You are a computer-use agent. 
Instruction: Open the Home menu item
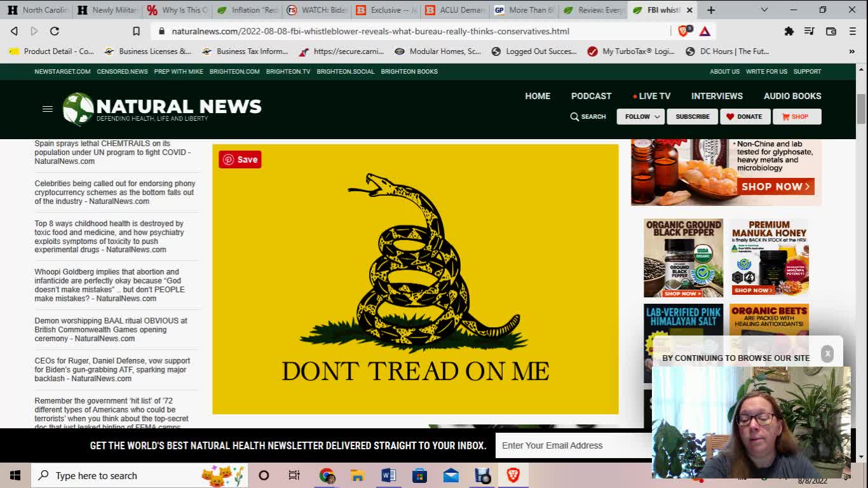point(538,96)
